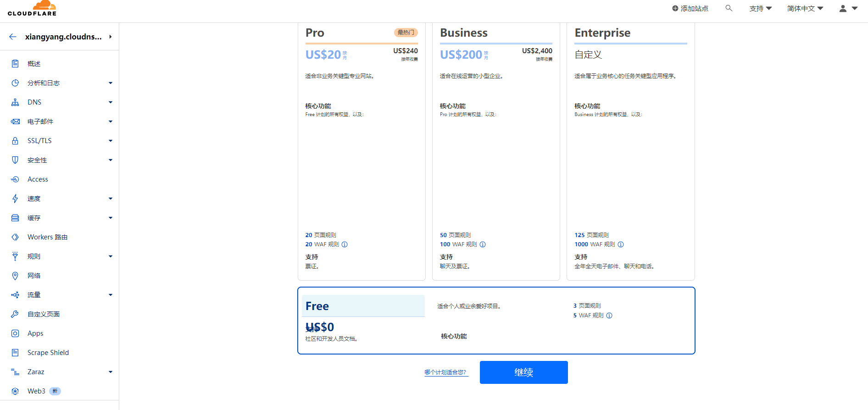The image size is (868, 410).
Task: Click the xiangyang.cloudns domain name
Action: coord(63,37)
